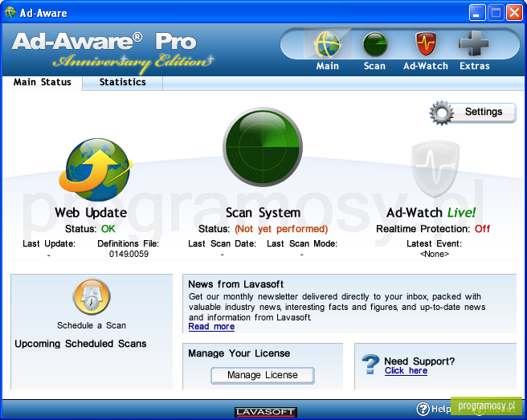Click the Settings button
Screen dimensions: 527x420
pyautogui.click(x=473, y=112)
